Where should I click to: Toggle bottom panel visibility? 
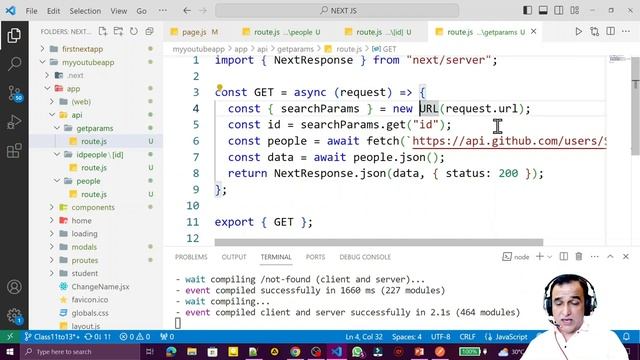(543, 10)
